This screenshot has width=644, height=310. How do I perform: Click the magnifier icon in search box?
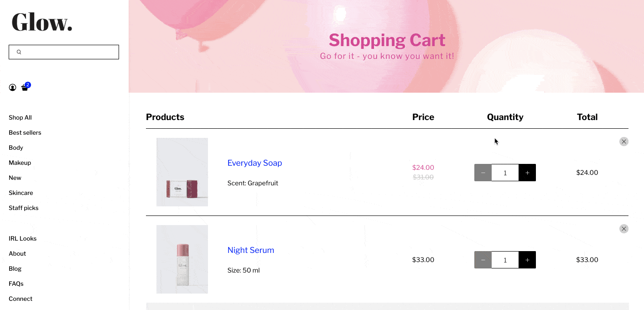[x=19, y=52]
